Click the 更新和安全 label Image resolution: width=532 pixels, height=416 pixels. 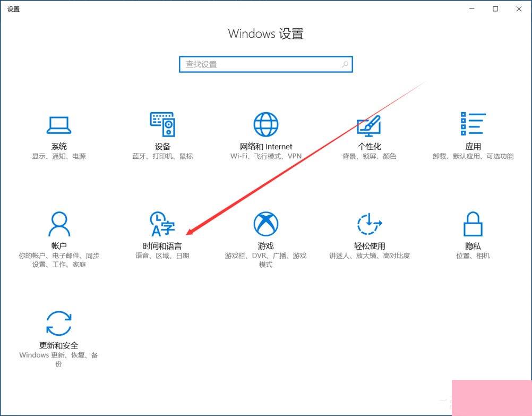59,345
